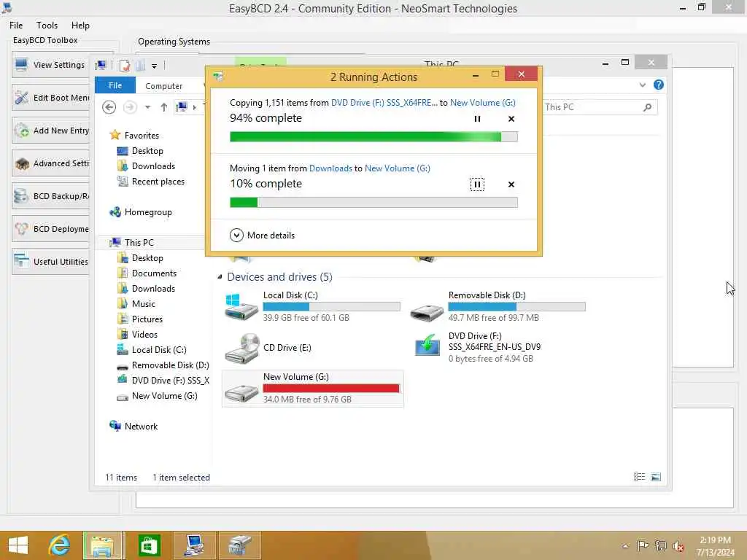Screen dimensions: 747x560
Task: Click the 94% complete copy progress bar
Action: coord(373,137)
